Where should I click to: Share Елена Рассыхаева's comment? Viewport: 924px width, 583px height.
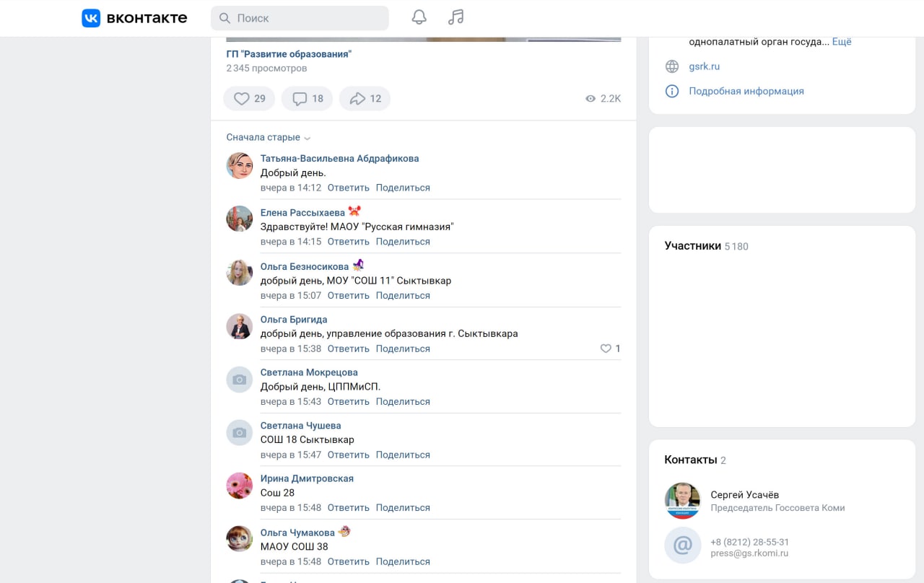[x=403, y=242]
